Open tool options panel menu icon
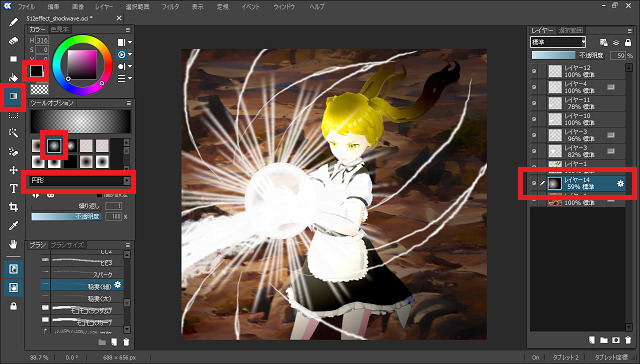 pyautogui.click(x=128, y=103)
